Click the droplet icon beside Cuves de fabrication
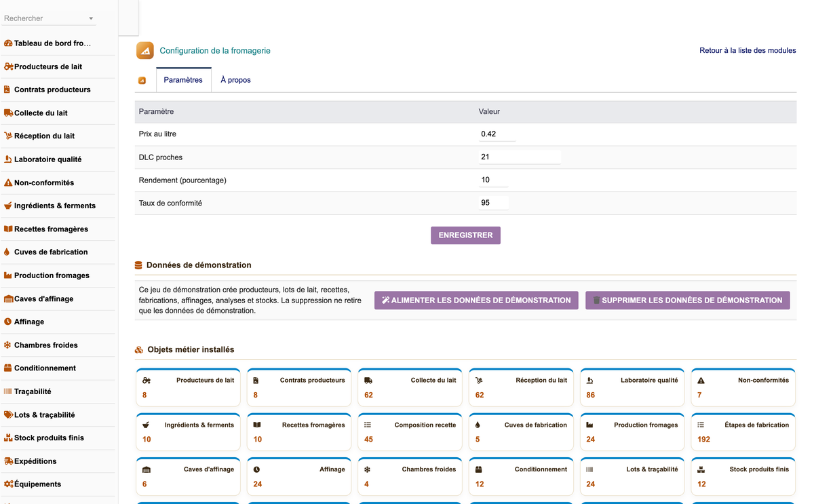This screenshot has height=504, width=814. 7,252
